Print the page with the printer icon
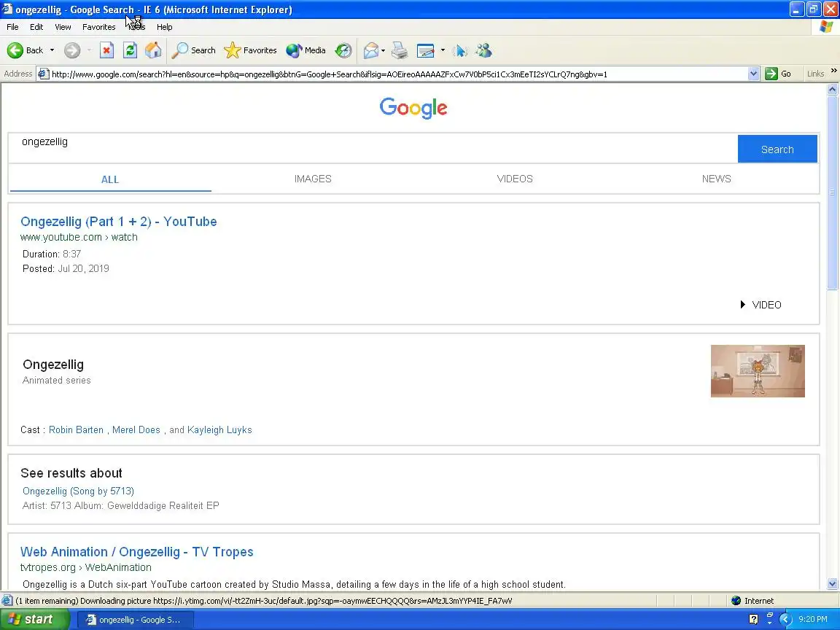The image size is (840, 630). (x=400, y=50)
